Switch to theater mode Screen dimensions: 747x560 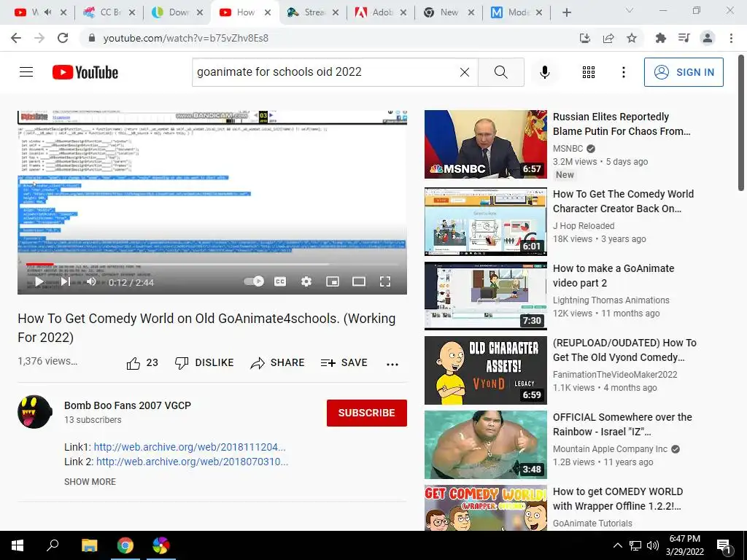(359, 282)
